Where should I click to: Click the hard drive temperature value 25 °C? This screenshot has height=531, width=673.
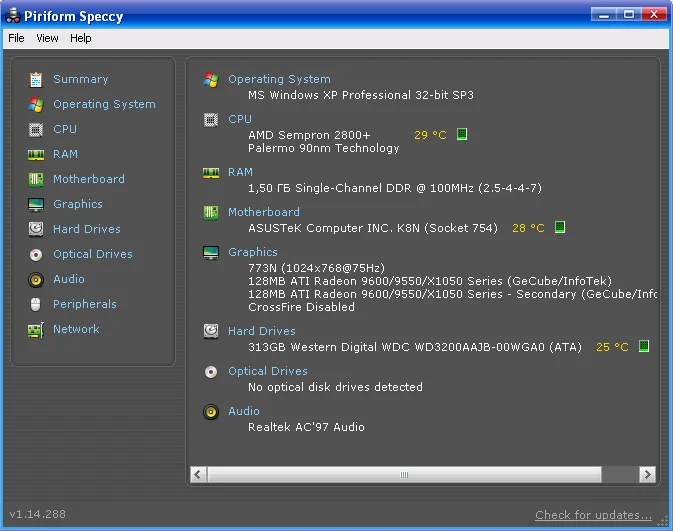tap(612, 347)
